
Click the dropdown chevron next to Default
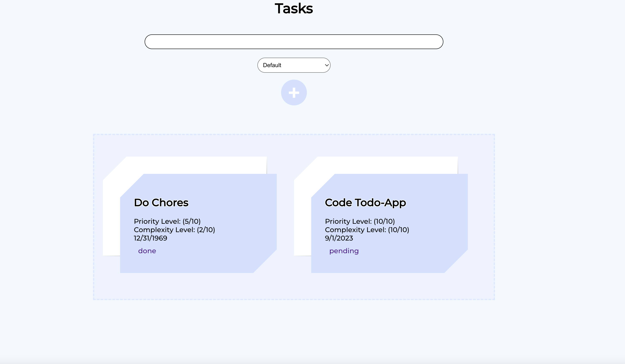326,65
